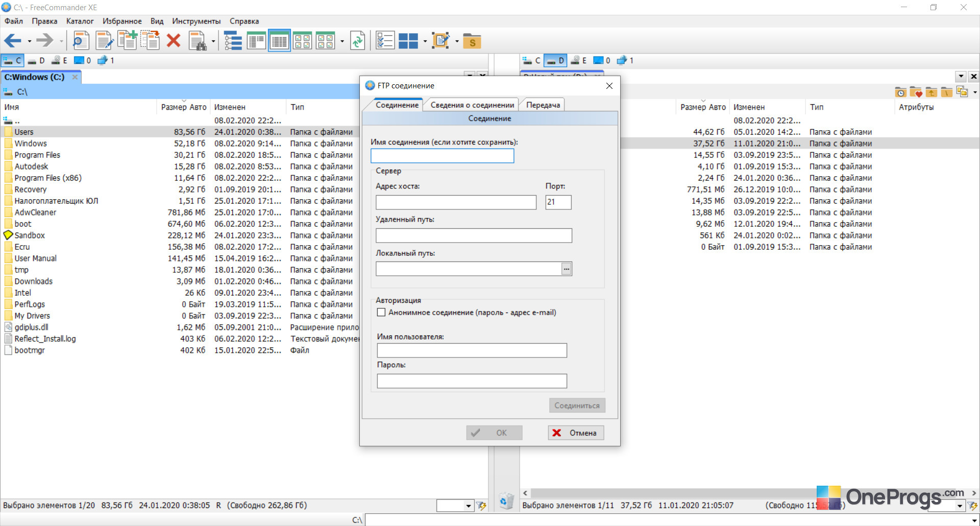Click the copy folder path icon in right panel
This screenshot has width=980, height=526.
coord(962,92)
